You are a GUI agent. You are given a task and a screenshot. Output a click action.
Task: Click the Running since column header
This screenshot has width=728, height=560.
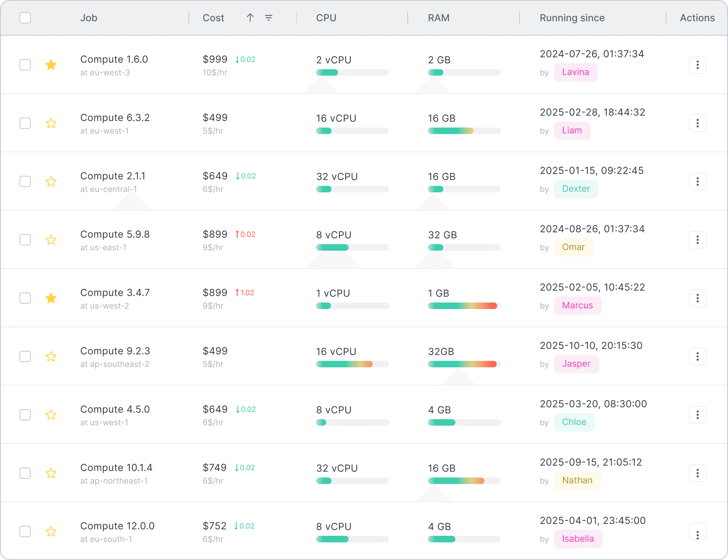572,18
